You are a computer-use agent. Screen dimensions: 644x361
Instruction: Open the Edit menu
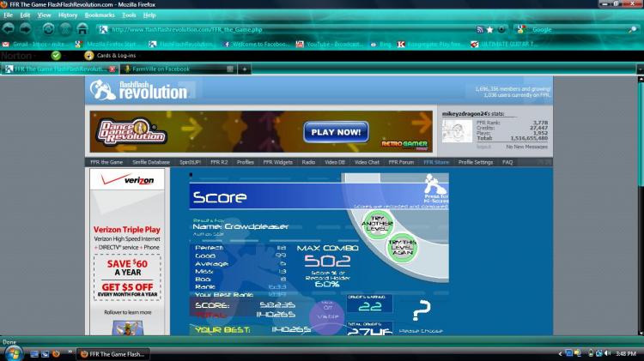(25, 15)
